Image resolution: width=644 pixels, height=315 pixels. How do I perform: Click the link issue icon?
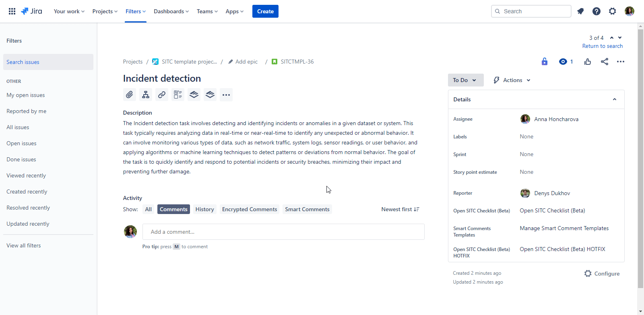(x=161, y=95)
